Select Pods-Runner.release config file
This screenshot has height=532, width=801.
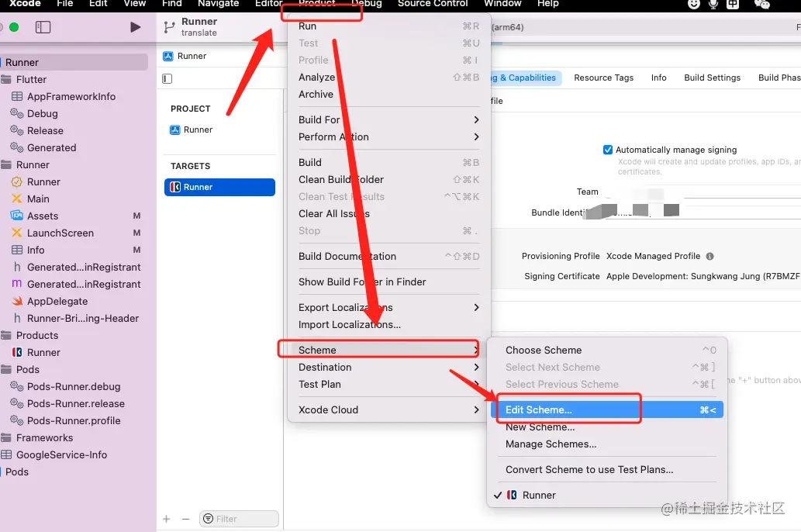click(76, 404)
